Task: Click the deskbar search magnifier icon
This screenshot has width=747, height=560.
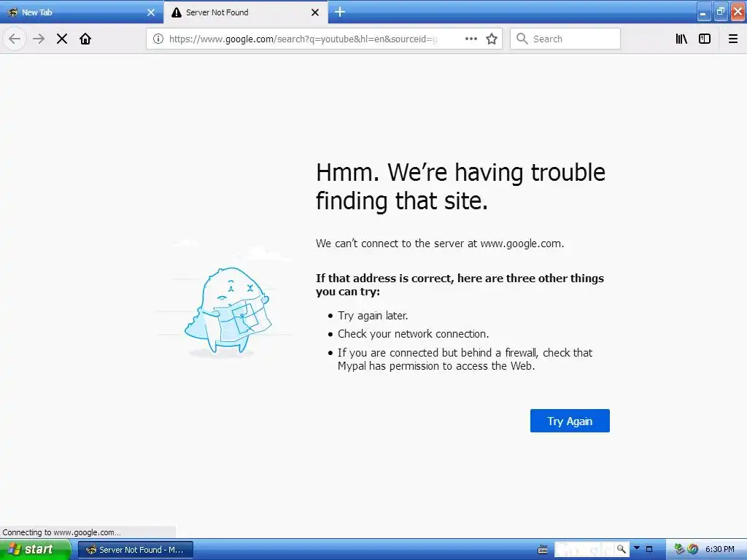Action: pos(622,549)
